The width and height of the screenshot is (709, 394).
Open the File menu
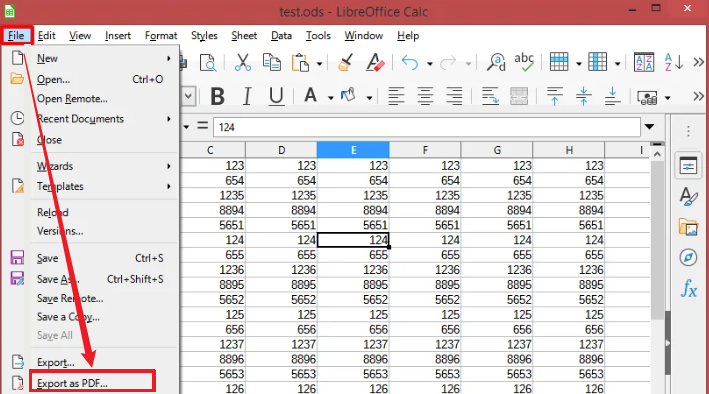click(16, 35)
